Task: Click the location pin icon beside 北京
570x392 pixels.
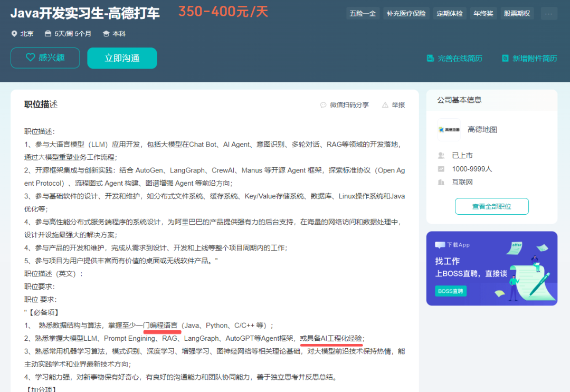Action: [x=14, y=33]
